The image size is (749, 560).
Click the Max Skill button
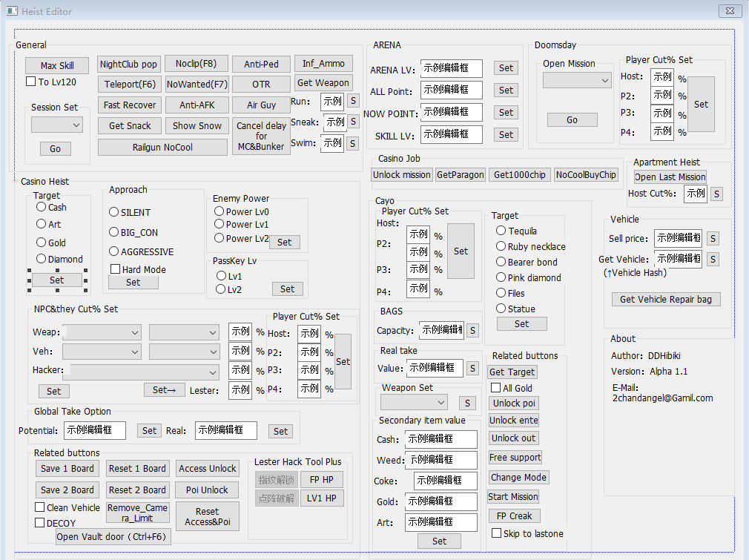56,65
